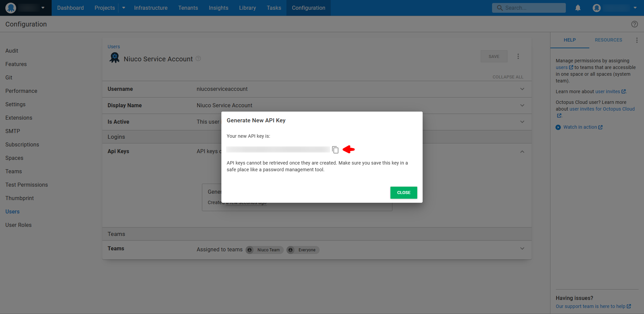Click the help question mark icon

[634, 24]
